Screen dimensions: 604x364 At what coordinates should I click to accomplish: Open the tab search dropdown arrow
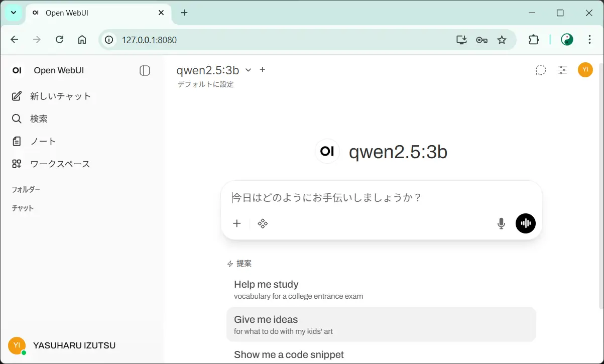(13, 13)
